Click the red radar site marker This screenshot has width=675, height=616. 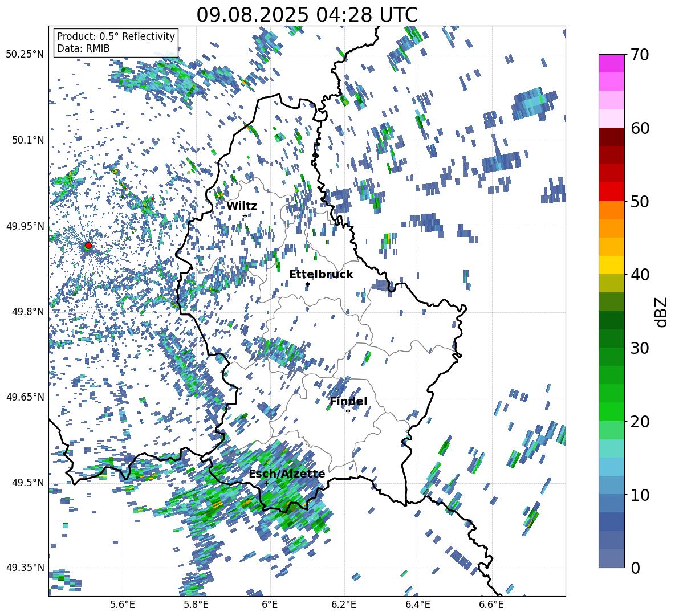[88, 246]
